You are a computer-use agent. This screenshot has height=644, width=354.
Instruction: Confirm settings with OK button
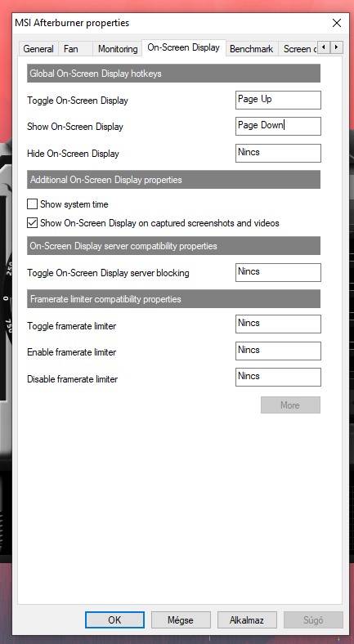tap(114, 619)
